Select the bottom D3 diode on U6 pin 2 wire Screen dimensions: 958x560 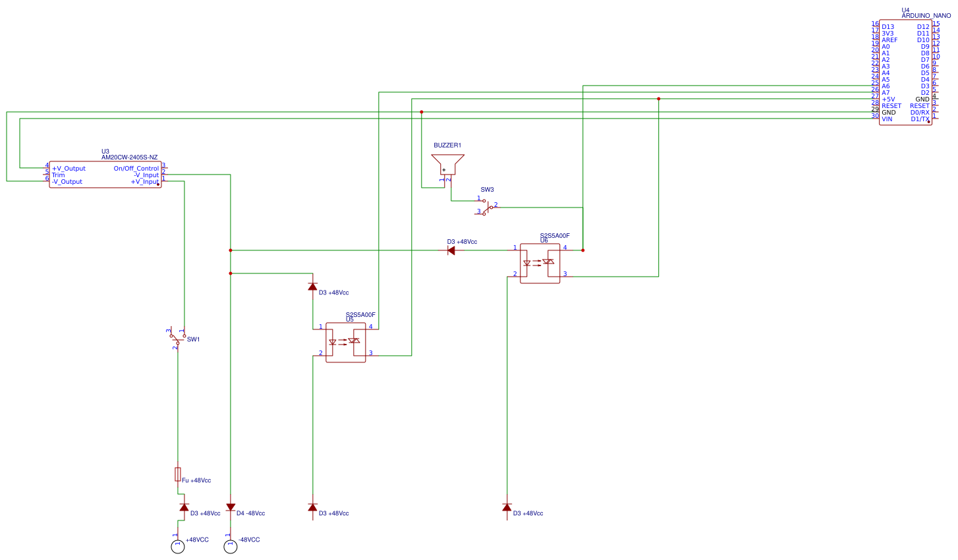click(x=507, y=507)
